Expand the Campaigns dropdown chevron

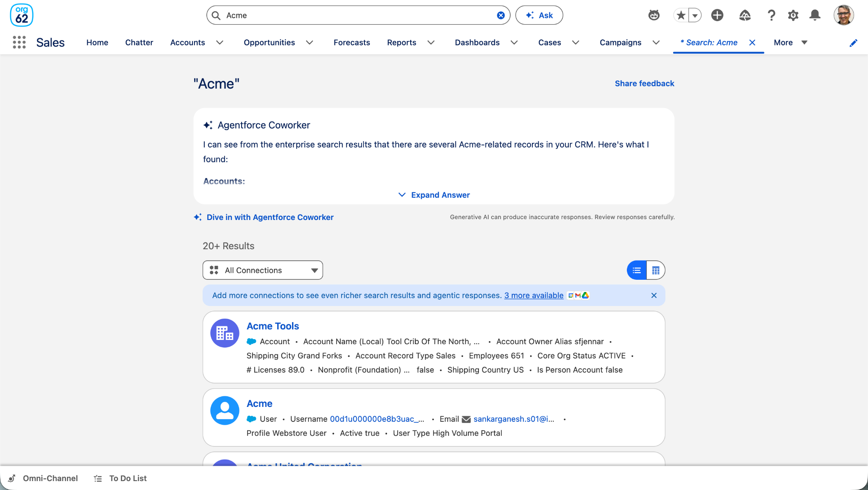656,42
